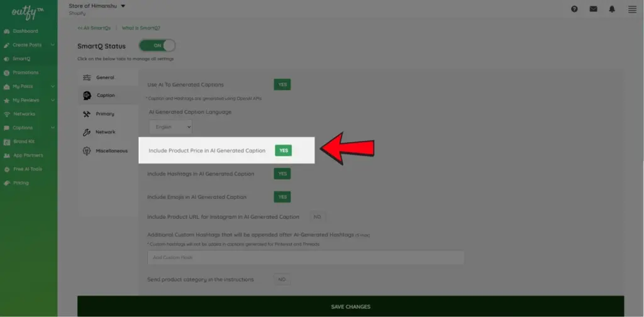Open the What is SmartQ? link

pos(141,28)
